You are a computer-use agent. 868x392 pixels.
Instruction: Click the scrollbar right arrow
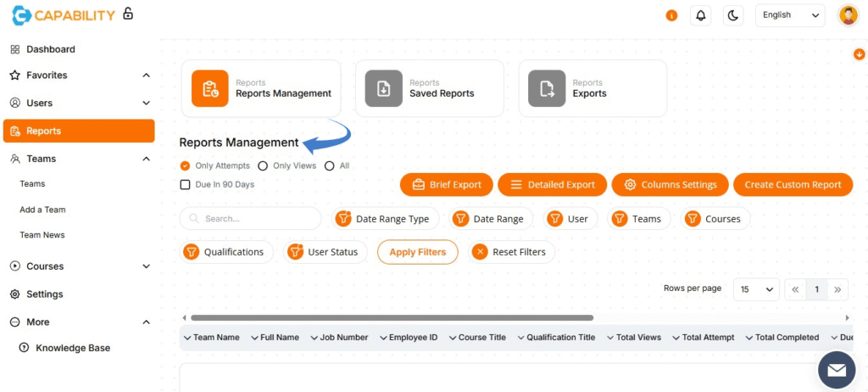click(847, 317)
